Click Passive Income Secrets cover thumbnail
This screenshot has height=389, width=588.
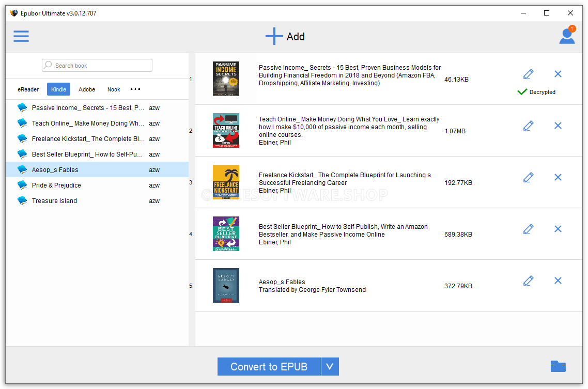pyautogui.click(x=226, y=79)
